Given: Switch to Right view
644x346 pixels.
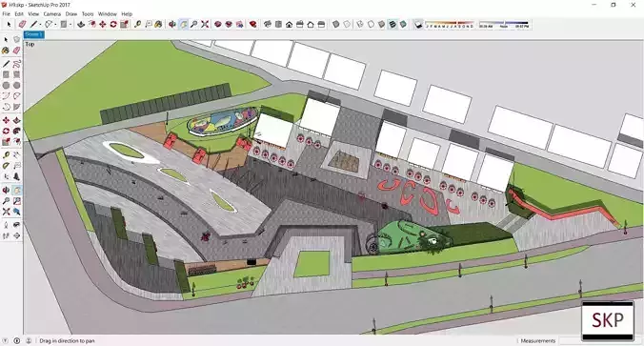Looking at the screenshot, I should pyautogui.click(x=300, y=24).
